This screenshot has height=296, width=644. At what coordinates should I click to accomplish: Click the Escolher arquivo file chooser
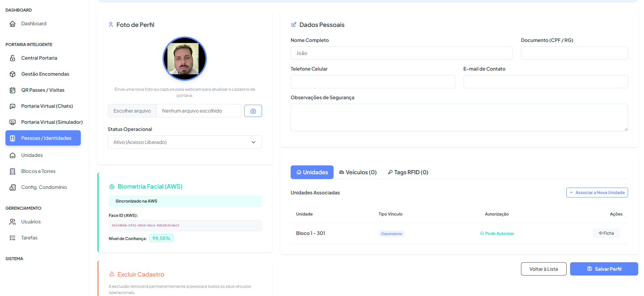pyautogui.click(x=132, y=111)
